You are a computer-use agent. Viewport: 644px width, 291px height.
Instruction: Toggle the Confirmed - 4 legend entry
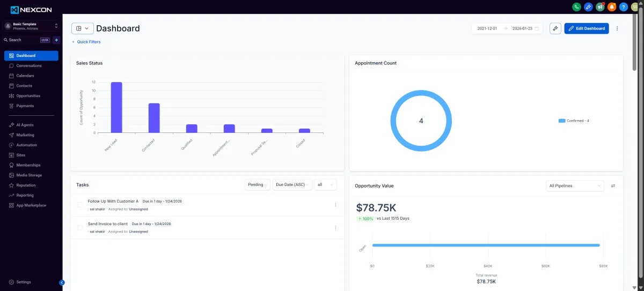pyautogui.click(x=574, y=121)
